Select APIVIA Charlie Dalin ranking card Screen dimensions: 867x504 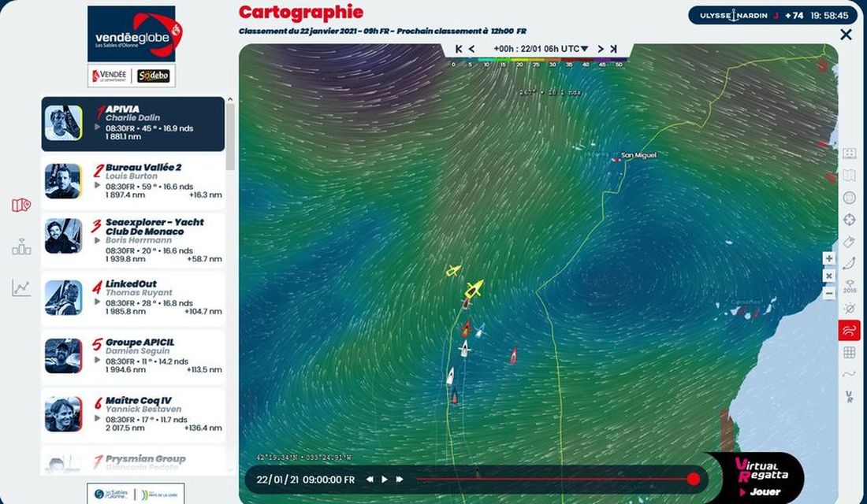[132, 124]
